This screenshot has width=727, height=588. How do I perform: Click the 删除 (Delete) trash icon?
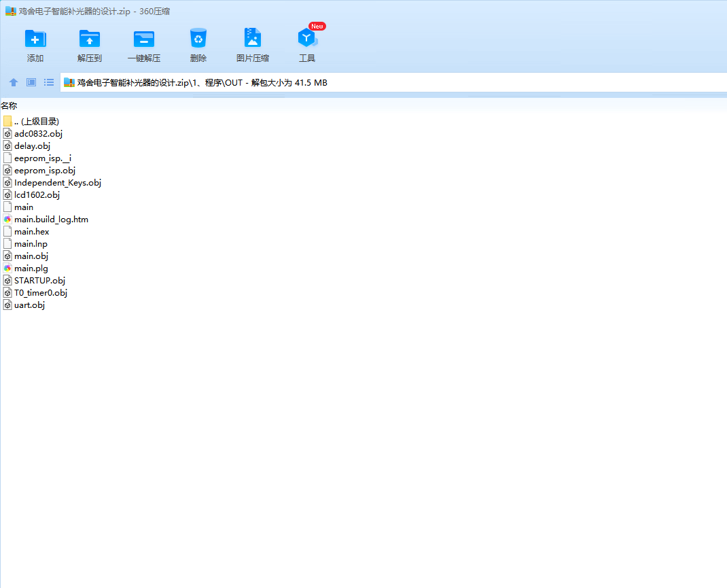pos(198,39)
